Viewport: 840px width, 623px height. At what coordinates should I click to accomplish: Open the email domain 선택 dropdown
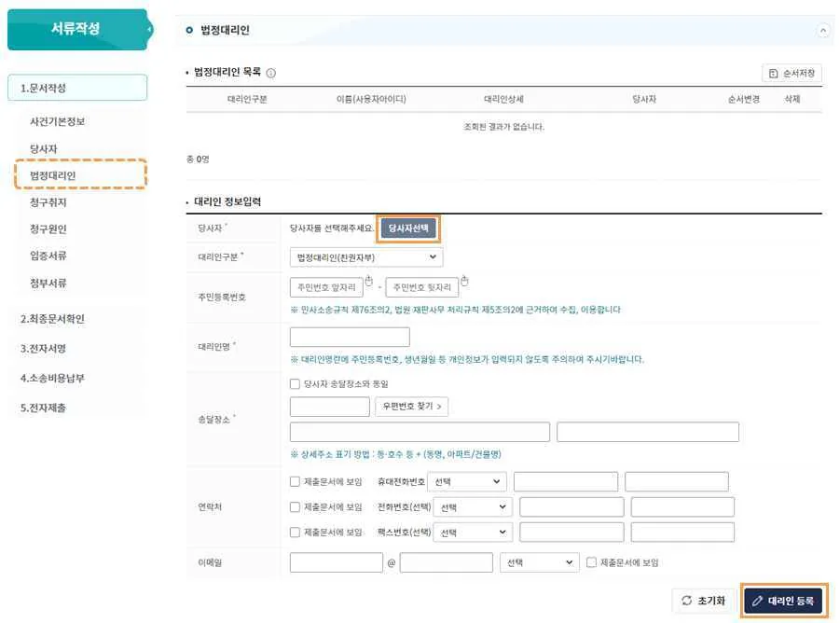click(x=539, y=562)
